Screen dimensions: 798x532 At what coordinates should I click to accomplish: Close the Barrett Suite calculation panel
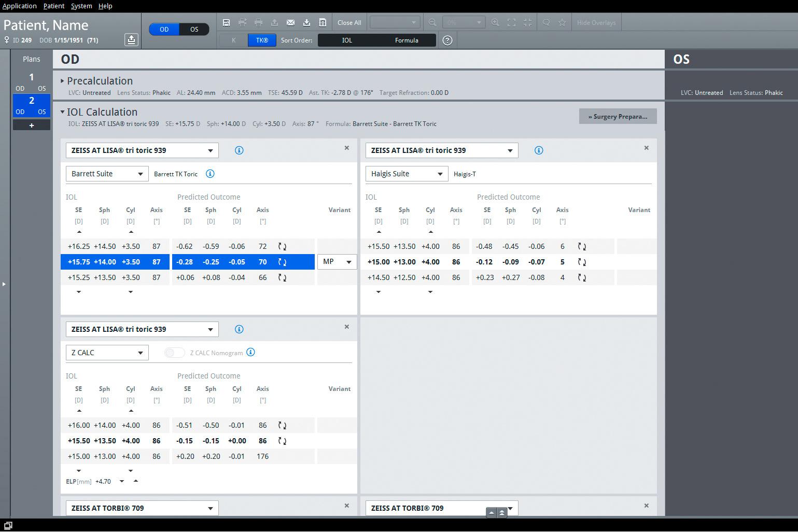click(x=347, y=148)
